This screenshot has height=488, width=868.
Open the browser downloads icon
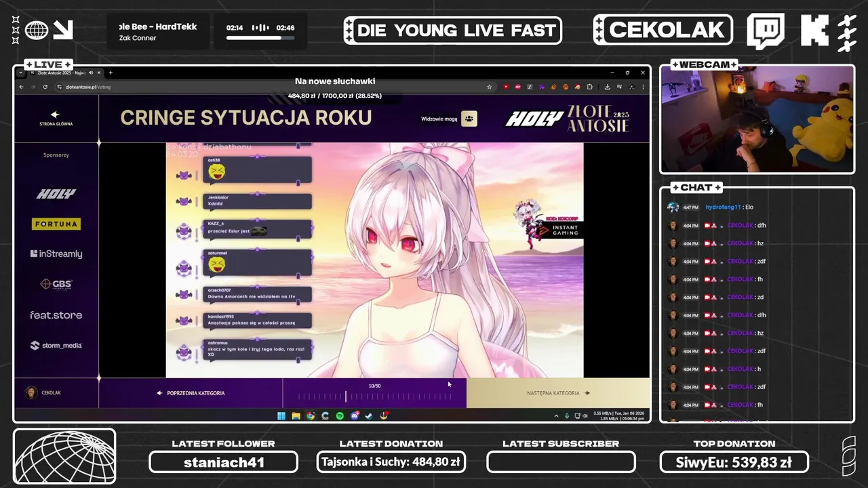(x=608, y=87)
